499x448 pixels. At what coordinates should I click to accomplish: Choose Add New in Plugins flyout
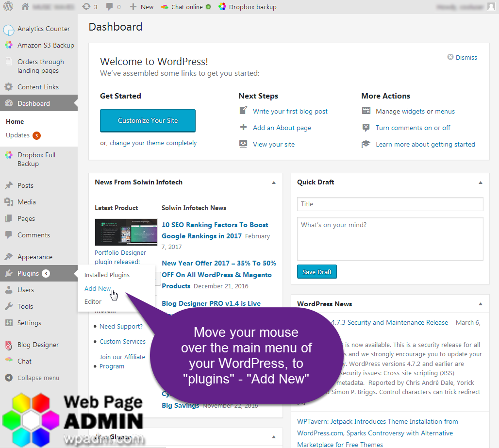click(x=98, y=288)
